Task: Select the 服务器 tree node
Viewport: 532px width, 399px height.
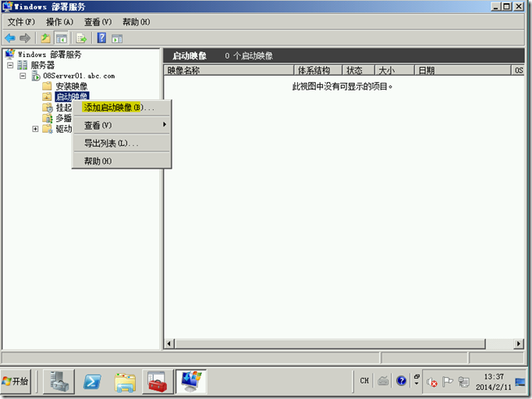Action: pyautogui.click(x=42, y=65)
